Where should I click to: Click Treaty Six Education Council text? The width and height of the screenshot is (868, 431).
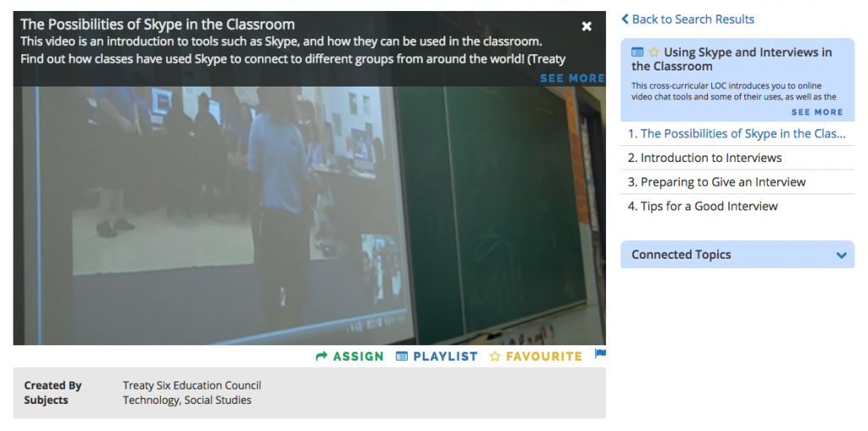tap(192, 385)
